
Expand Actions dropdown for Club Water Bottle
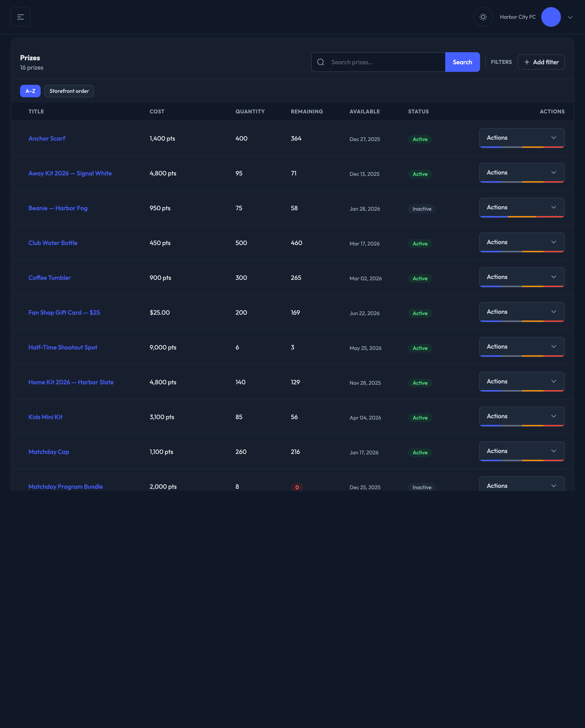point(522,242)
